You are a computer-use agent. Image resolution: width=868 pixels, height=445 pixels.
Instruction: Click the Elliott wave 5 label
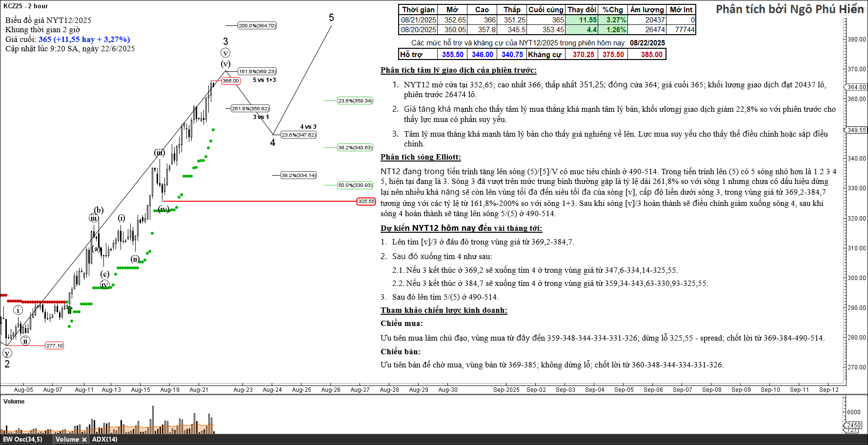[x=331, y=18]
